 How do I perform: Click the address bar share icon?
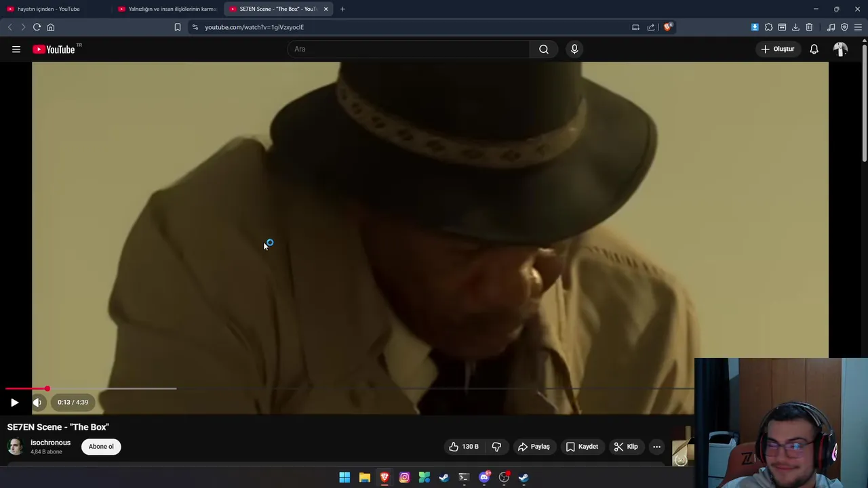click(x=651, y=27)
